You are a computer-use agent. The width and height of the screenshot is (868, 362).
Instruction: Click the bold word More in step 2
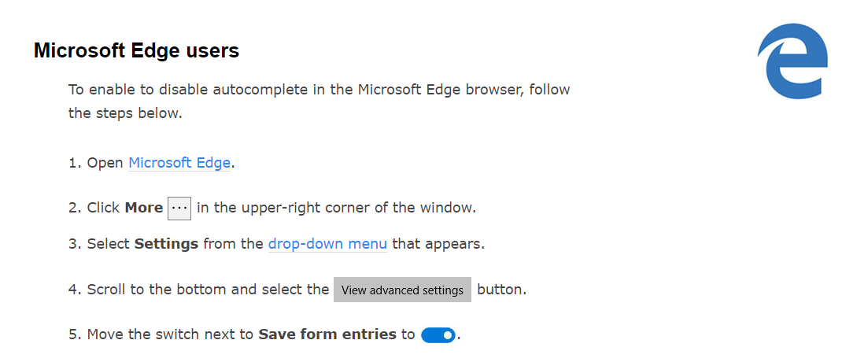point(144,209)
